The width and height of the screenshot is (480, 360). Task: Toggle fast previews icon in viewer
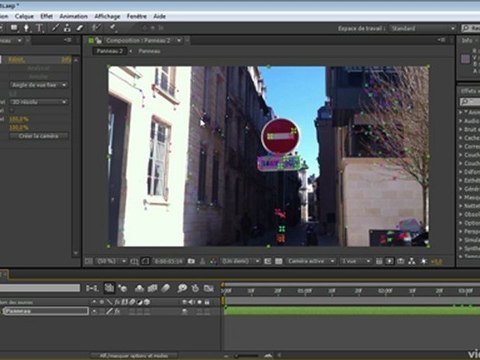point(389,261)
